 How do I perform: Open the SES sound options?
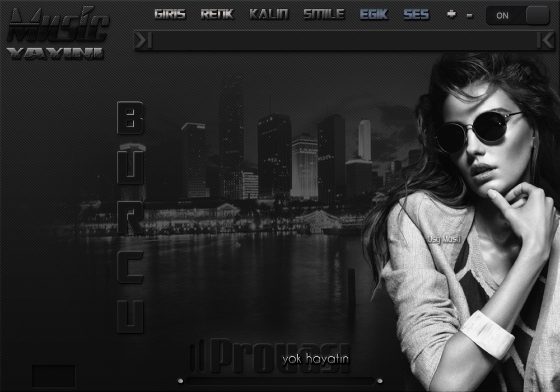point(416,15)
